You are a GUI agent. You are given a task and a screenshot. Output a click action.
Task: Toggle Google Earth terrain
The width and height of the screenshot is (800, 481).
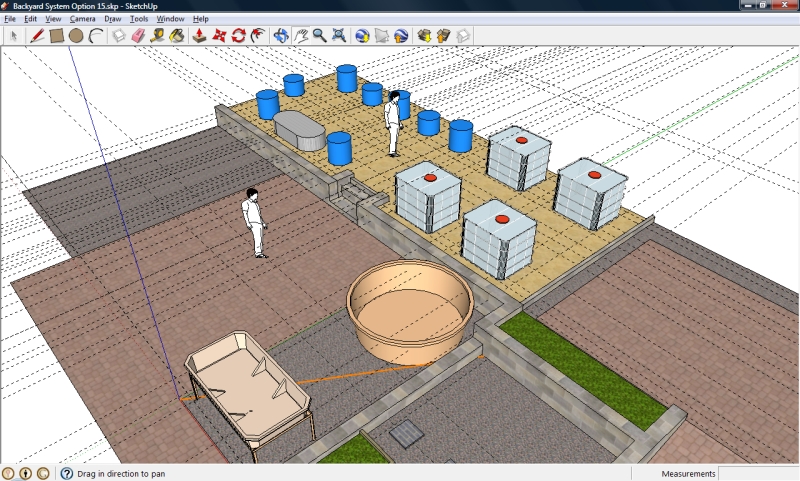coord(381,35)
